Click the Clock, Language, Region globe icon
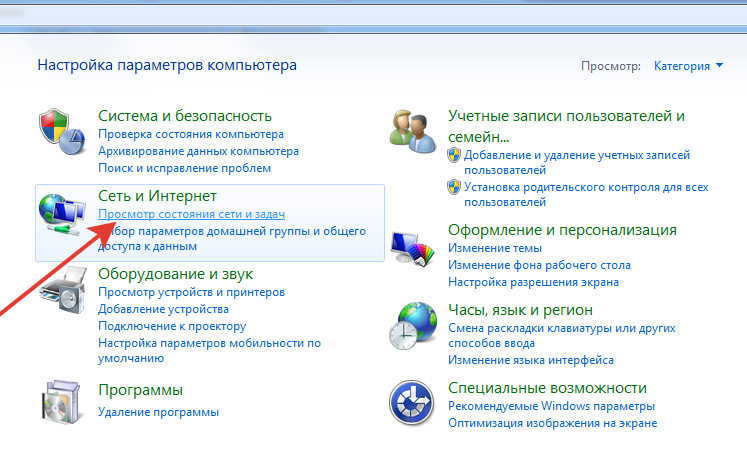Viewport: 747px width, 450px height. (x=413, y=326)
